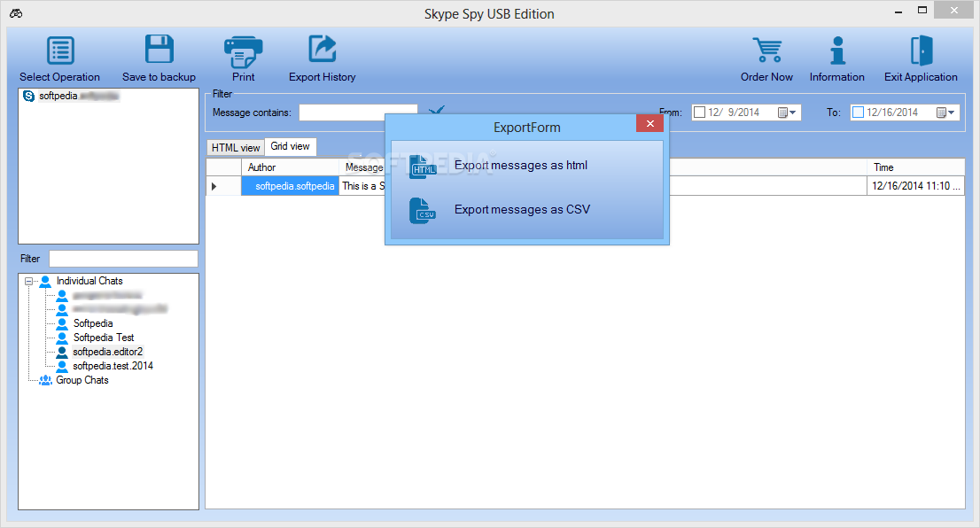Click the softpedia.softpedia author cell
Screen dimensions: 980x528
point(290,186)
